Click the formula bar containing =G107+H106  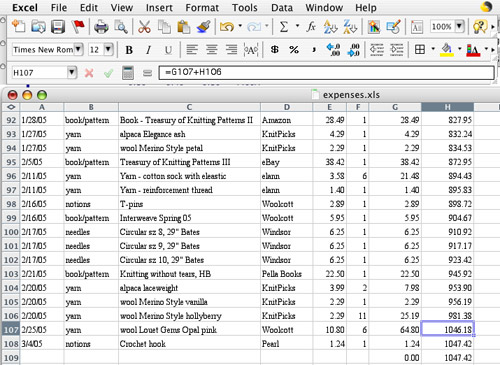point(326,72)
